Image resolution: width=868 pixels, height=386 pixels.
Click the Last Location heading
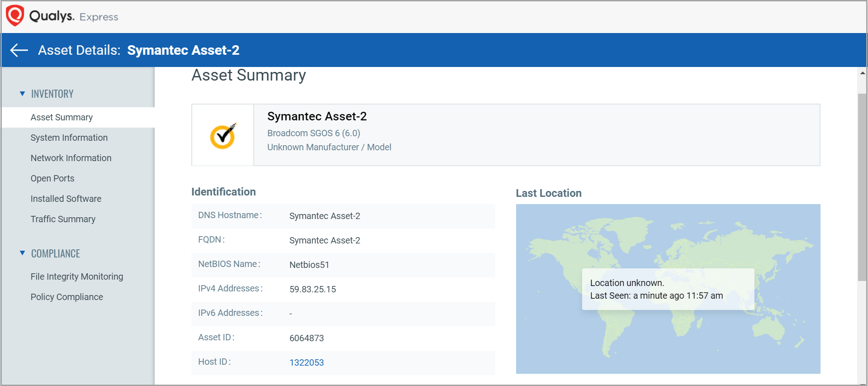[549, 193]
